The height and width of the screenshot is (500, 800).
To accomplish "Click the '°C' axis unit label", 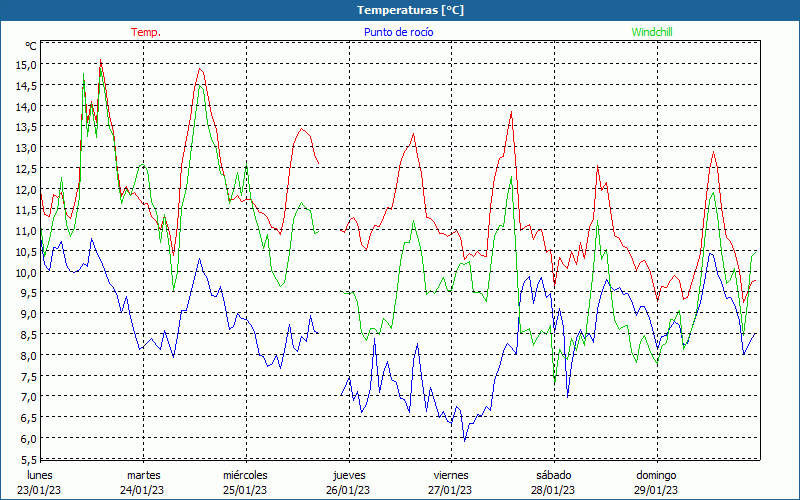I will (x=31, y=46).
